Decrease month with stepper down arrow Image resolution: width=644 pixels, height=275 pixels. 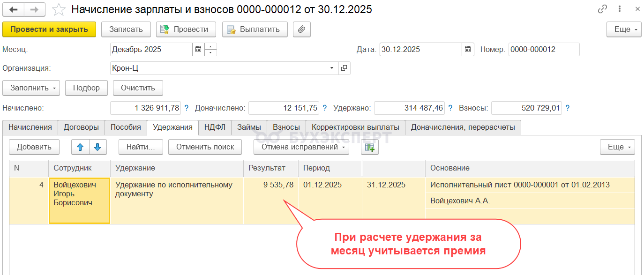[210, 52]
